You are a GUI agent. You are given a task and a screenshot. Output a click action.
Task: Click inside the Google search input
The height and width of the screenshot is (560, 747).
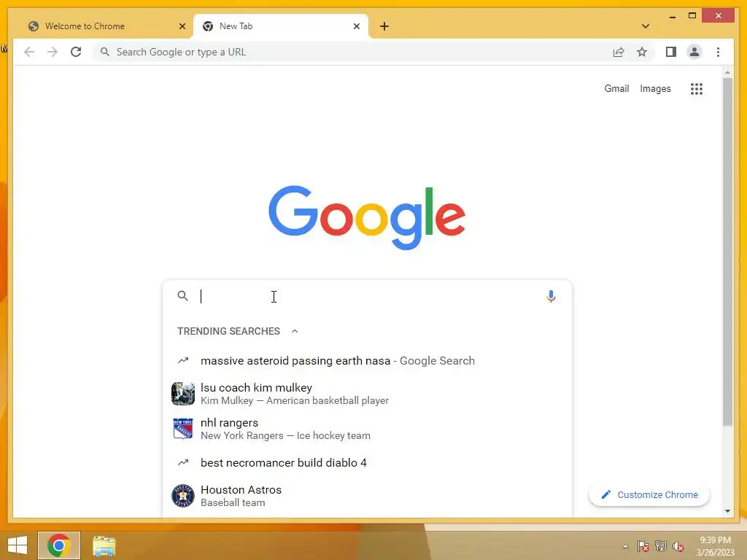coord(367,296)
